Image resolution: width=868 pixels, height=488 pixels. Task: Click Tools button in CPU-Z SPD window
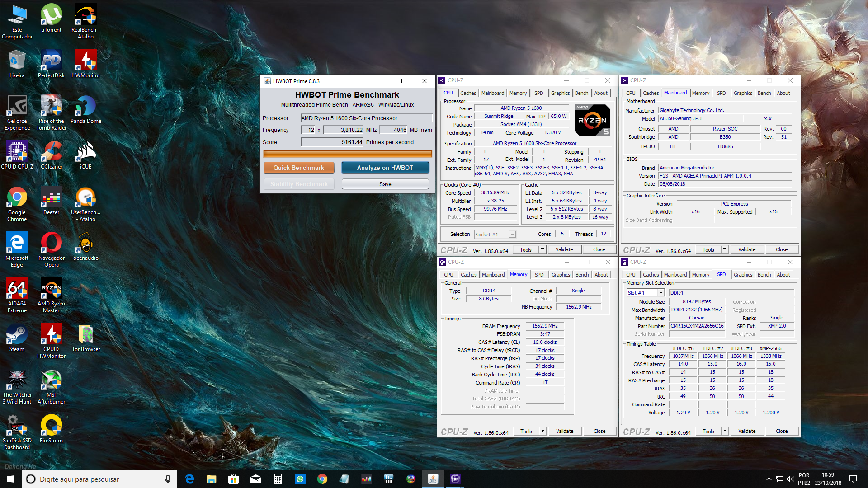[x=708, y=431]
